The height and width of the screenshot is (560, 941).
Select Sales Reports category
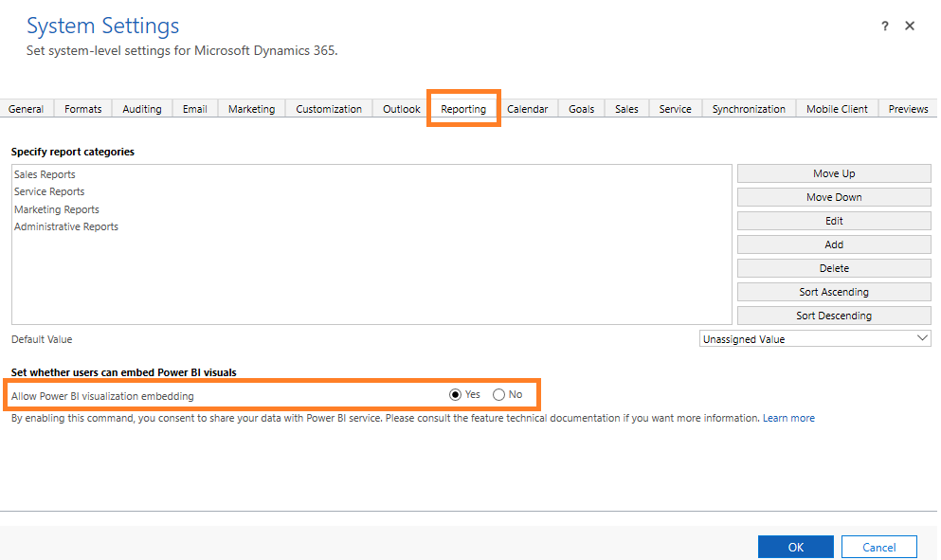tap(45, 174)
